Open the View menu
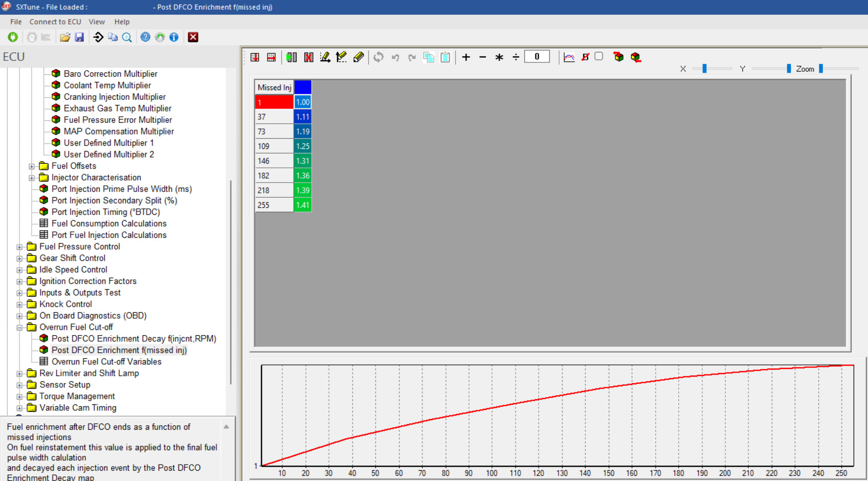This screenshot has width=868, height=481. (x=97, y=21)
